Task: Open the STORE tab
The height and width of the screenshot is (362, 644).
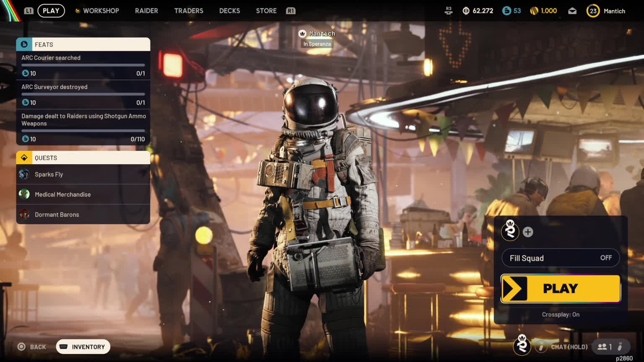Action: coord(266,11)
